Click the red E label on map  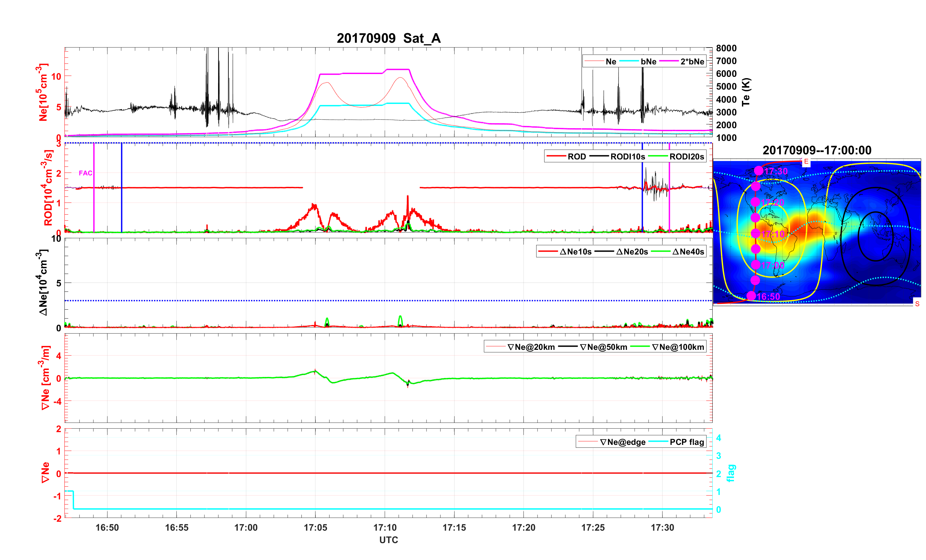click(806, 162)
